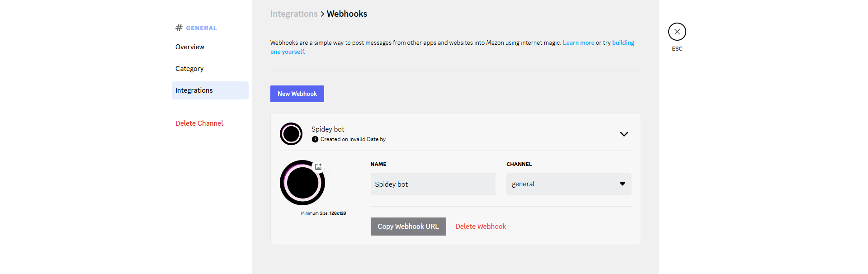Screen dimensions: 868x274
Task: Open the Learn more link
Action: (x=578, y=43)
